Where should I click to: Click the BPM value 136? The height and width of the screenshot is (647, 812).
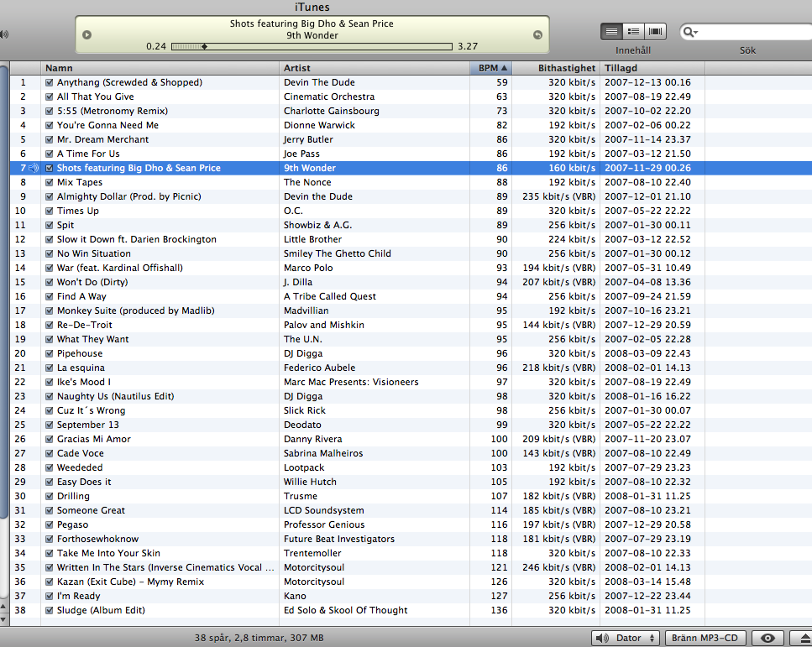[x=500, y=610]
